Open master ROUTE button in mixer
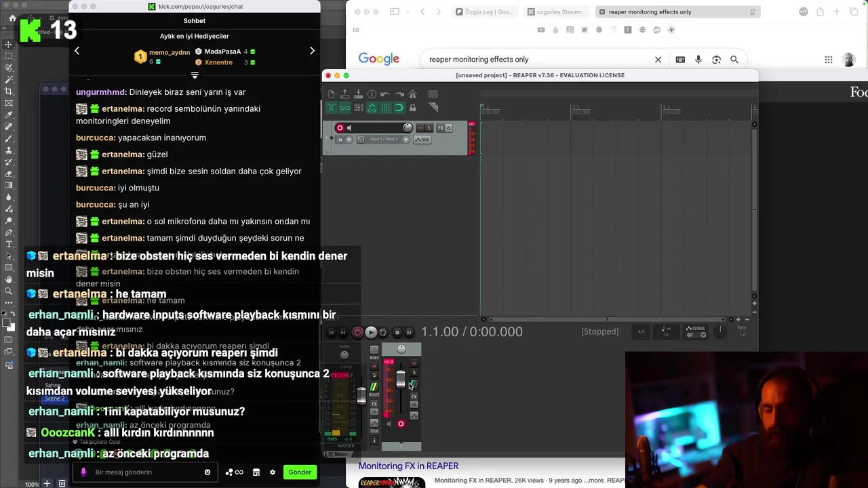 [x=374, y=388]
